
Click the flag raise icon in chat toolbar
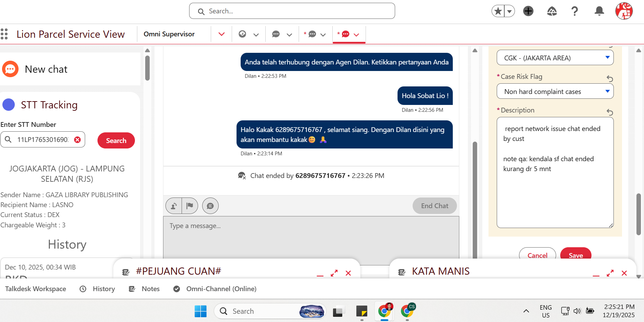coord(189,206)
